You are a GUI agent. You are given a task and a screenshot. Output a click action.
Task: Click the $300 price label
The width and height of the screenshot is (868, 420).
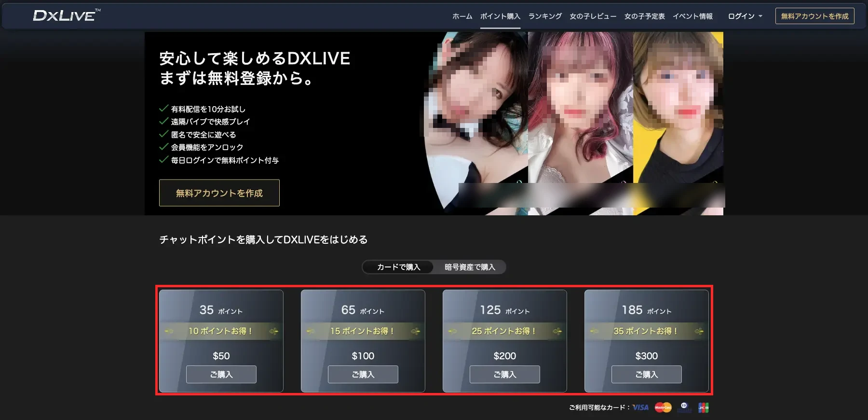(x=647, y=356)
